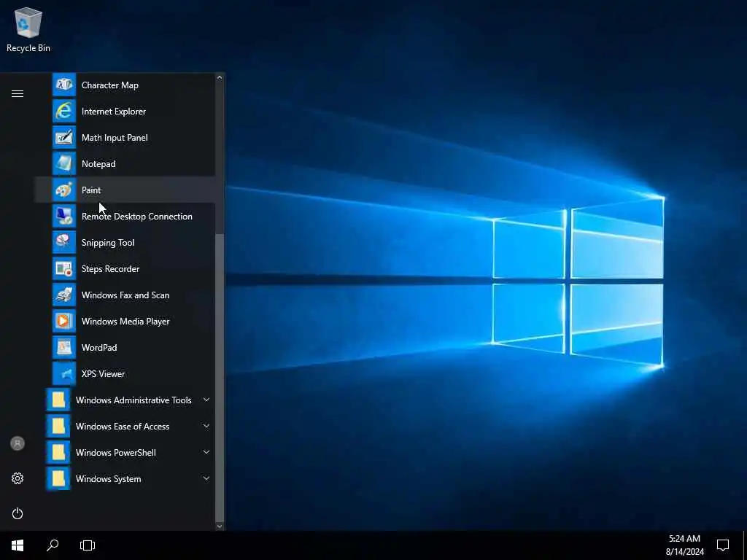Screen dimensions: 747x560
Task: Click the Windows System folder icon
Action: pos(58,478)
